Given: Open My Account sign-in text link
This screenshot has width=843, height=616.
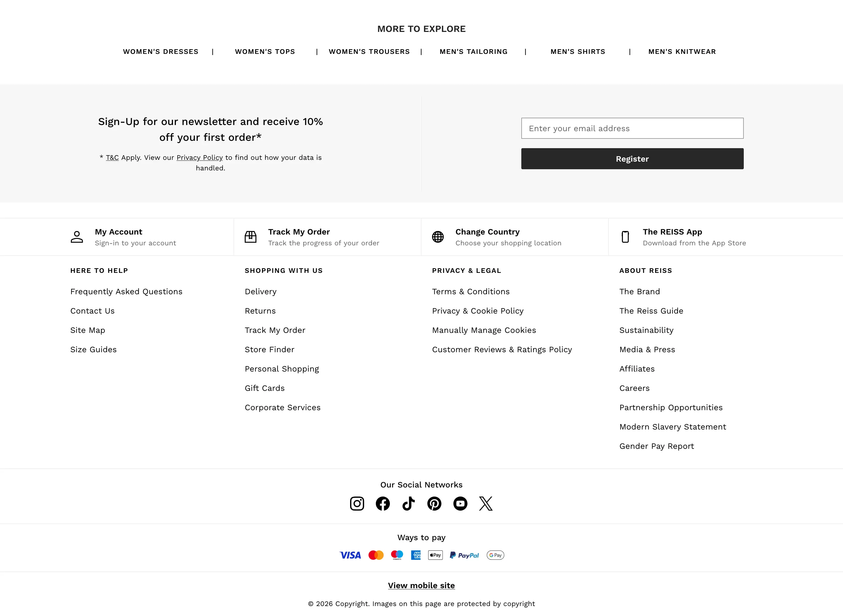Looking at the screenshot, I should [x=135, y=243].
